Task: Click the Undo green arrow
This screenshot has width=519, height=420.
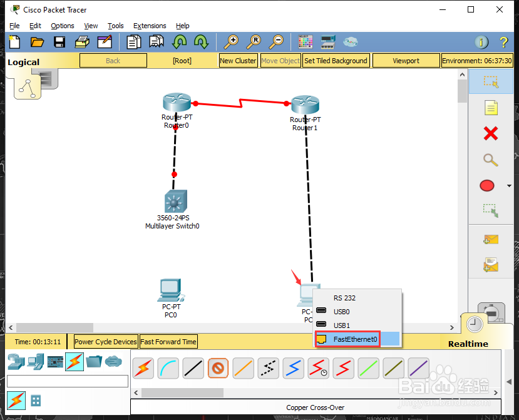Action: tap(179, 42)
